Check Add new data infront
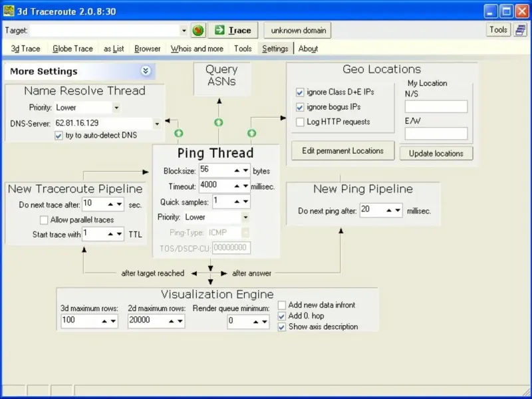 tap(281, 305)
